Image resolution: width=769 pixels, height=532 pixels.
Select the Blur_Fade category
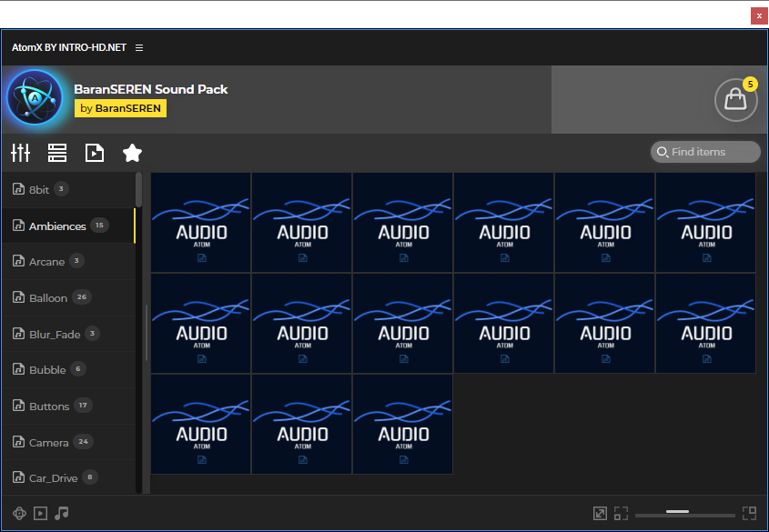click(x=68, y=334)
